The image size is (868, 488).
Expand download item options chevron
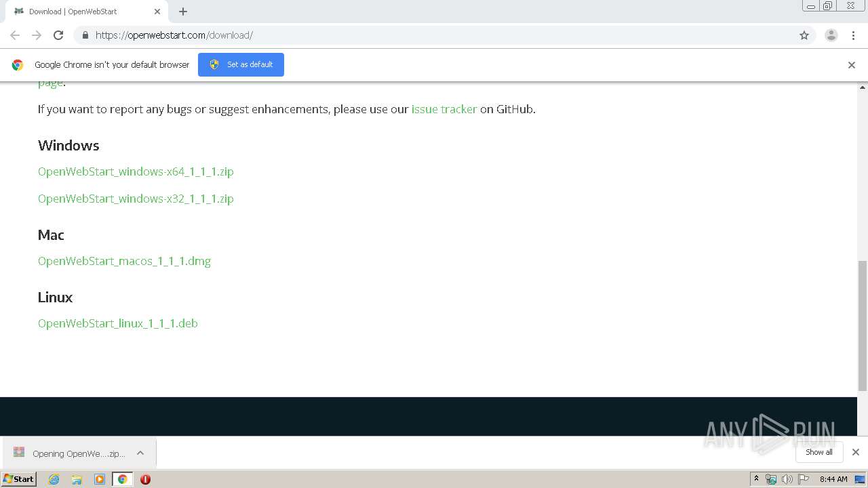click(140, 453)
